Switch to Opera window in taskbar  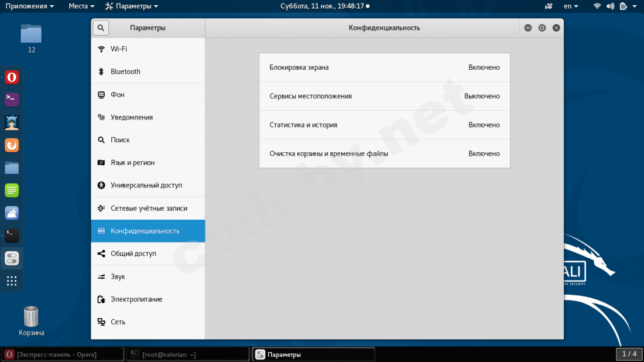(63, 354)
